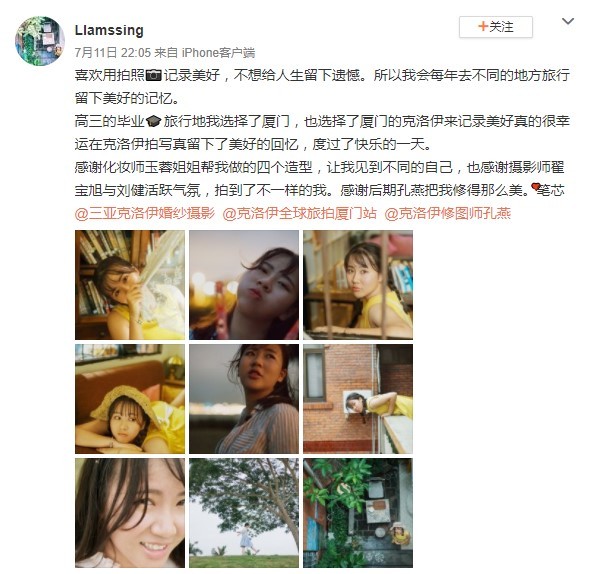View the pouting-face bokeh photo

tap(244, 285)
